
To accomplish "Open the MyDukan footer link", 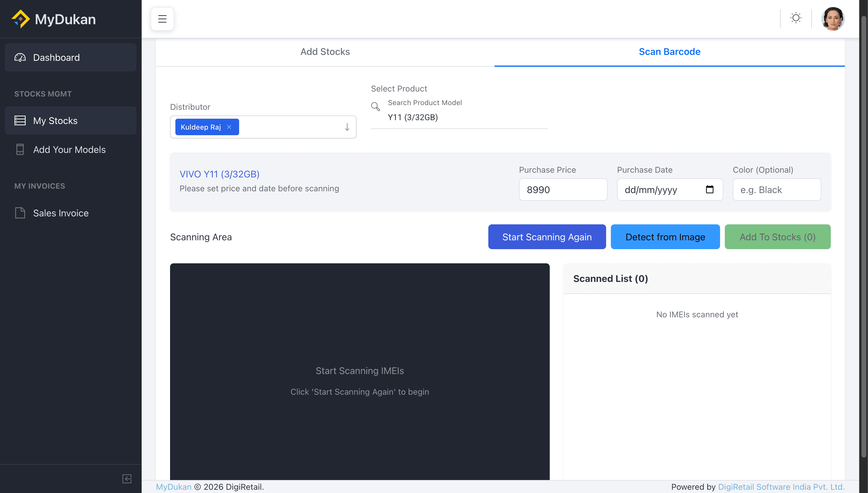I will pos(174,487).
